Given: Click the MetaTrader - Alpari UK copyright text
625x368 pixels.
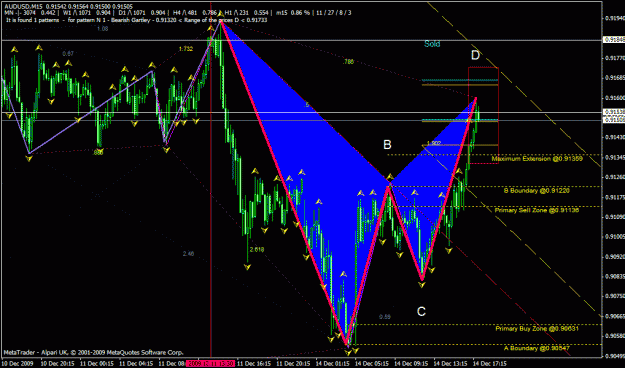Looking at the screenshot, I should 93,352.
